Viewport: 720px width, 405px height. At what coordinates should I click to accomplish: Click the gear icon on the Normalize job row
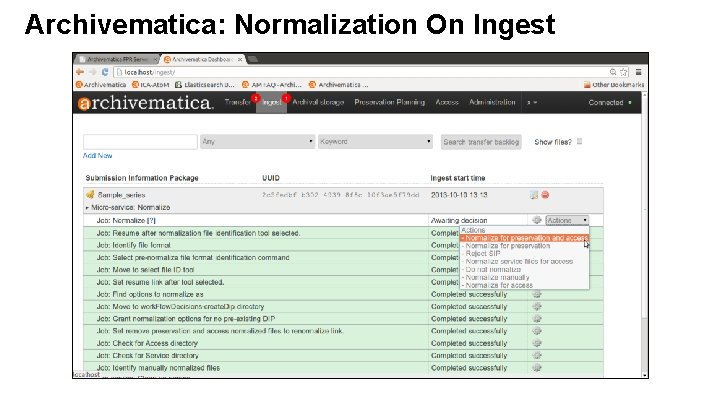[537, 220]
